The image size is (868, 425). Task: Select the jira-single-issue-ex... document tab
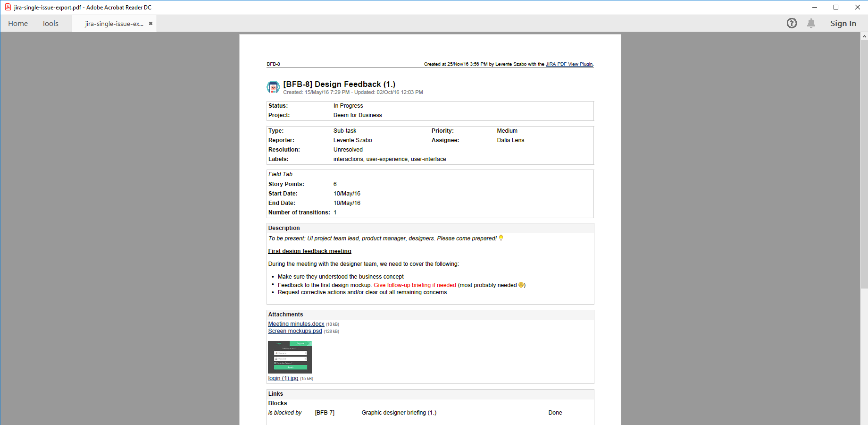coord(114,24)
